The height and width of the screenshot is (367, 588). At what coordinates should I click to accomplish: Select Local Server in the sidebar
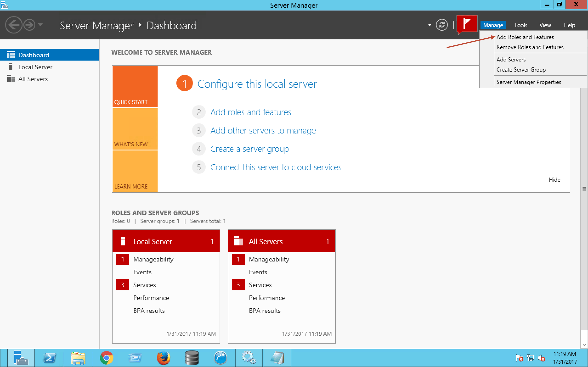[x=35, y=67]
